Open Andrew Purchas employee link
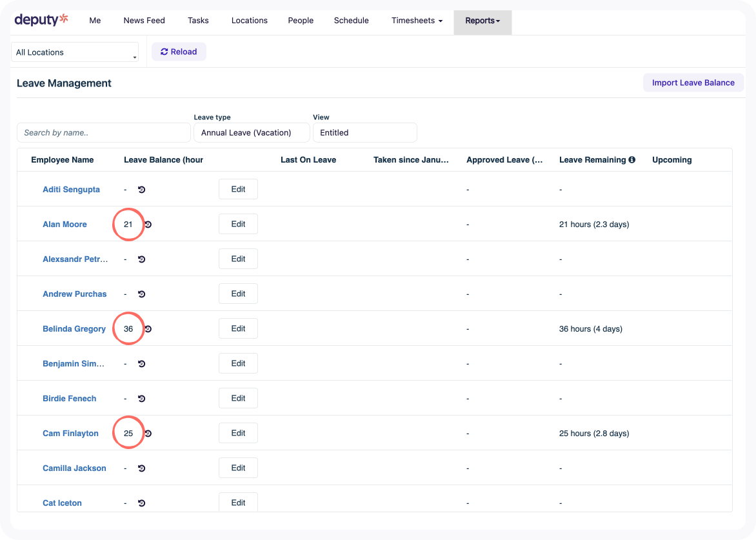The height and width of the screenshot is (540, 756). tap(75, 294)
